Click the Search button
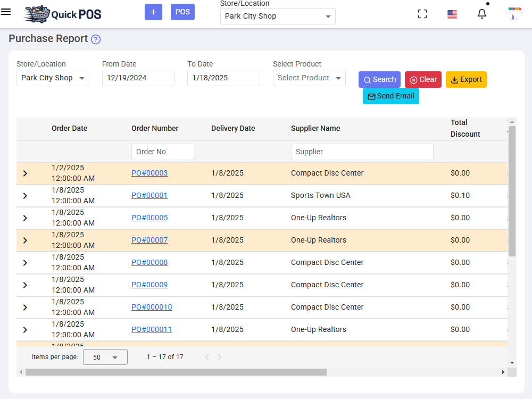This screenshot has width=532, height=399. click(x=379, y=79)
